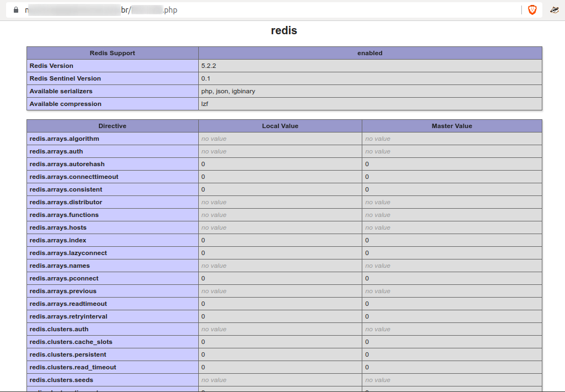Select the 'redis.arrays.retryinterval' directive
Screen dimensions: 565x392
coord(68,316)
